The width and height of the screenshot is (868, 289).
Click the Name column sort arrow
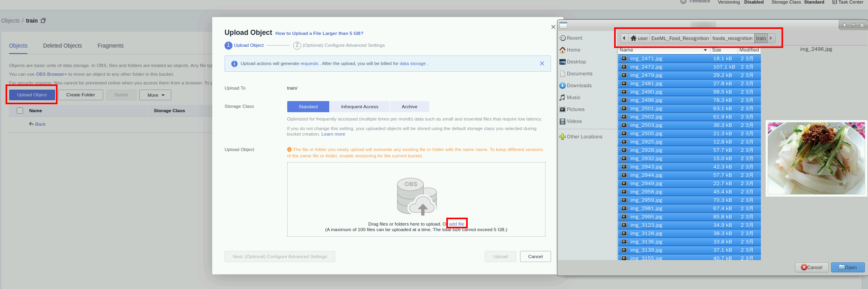(705, 50)
